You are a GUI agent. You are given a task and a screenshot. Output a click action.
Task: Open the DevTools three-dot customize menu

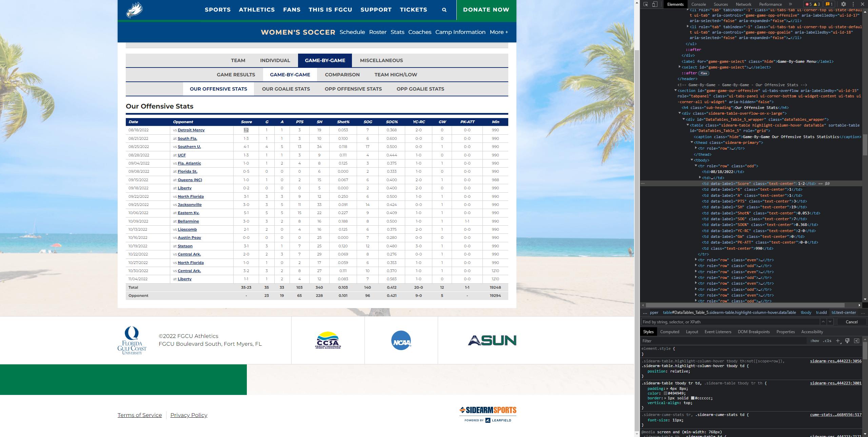pos(853,4)
